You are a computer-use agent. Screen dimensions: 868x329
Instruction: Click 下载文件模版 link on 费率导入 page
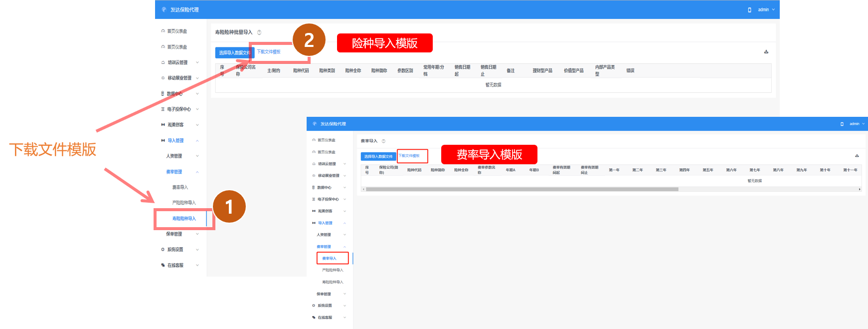click(409, 156)
